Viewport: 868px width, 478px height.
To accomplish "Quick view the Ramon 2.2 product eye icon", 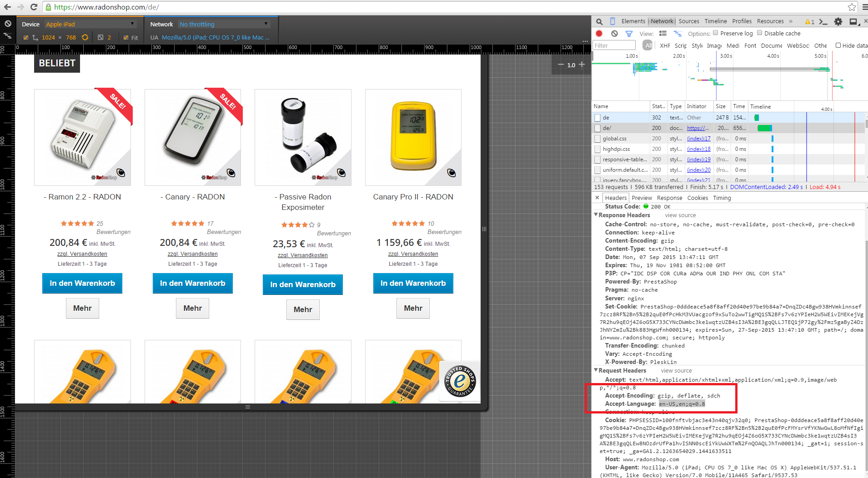I will click(121, 173).
